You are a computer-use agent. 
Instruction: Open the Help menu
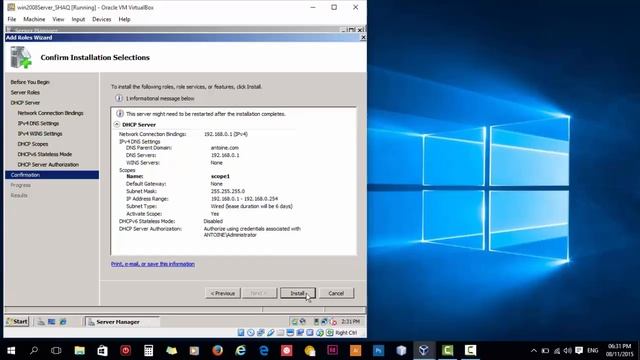pos(124,19)
